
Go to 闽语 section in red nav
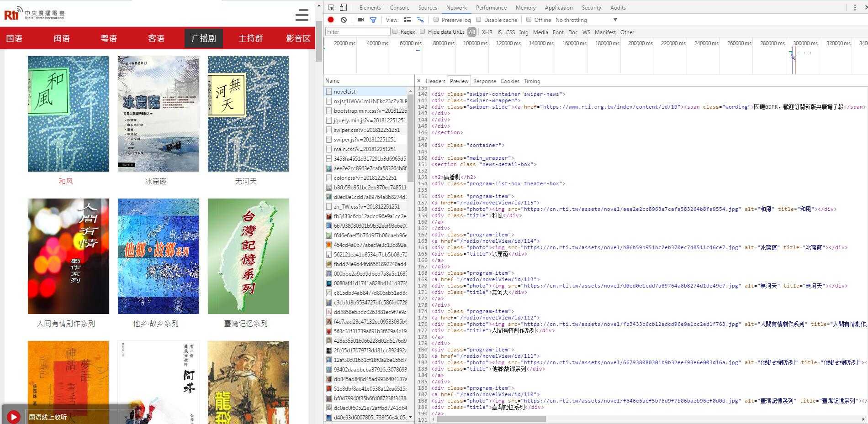[62, 38]
